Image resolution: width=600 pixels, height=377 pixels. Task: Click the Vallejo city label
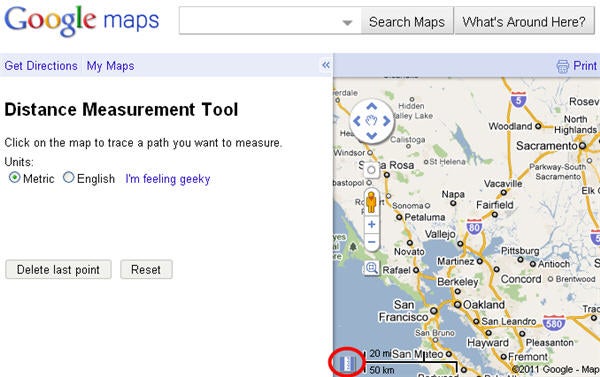(440, 234)
